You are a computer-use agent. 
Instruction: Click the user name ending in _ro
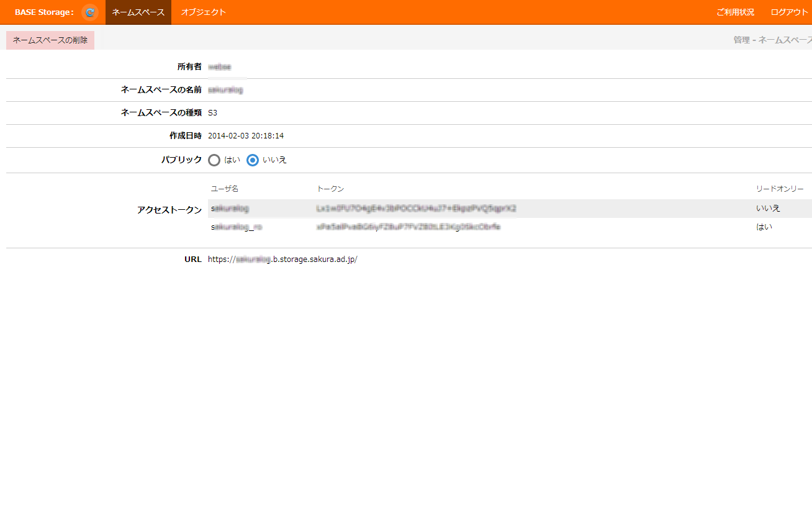(x=237, y=227)
